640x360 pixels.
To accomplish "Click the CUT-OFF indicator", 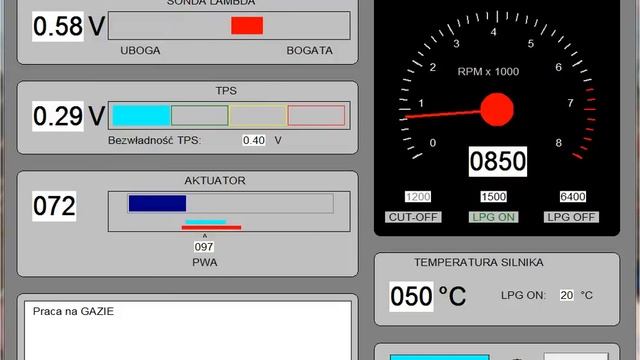I will coord(413,217).
